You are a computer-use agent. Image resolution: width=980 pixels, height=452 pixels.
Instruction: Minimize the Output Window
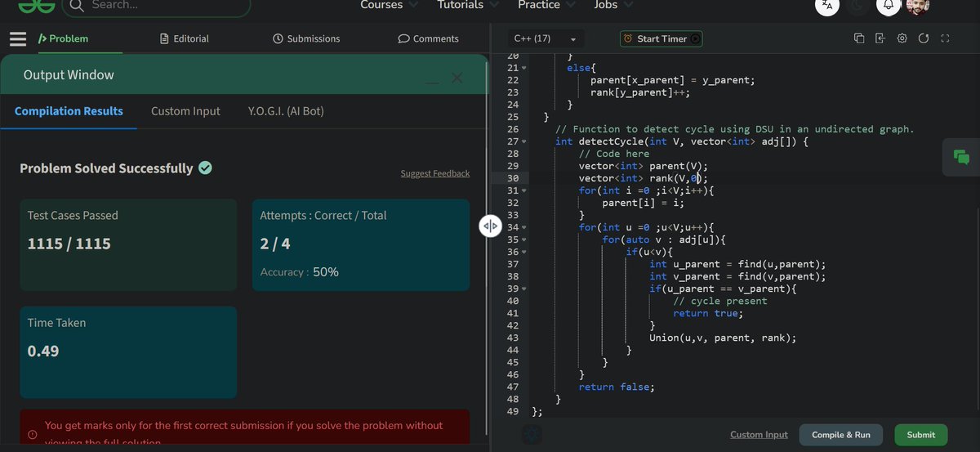click(x=432, y=82)
